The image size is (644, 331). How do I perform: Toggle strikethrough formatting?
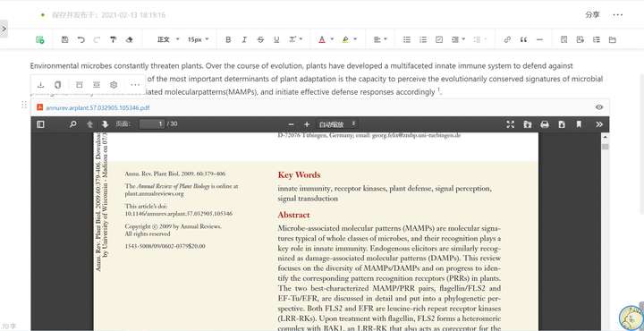[260, 40]
